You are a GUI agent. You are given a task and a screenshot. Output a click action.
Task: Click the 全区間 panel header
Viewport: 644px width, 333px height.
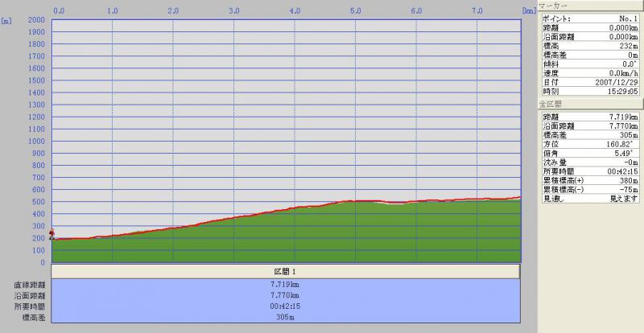click(x=590, y=105)
